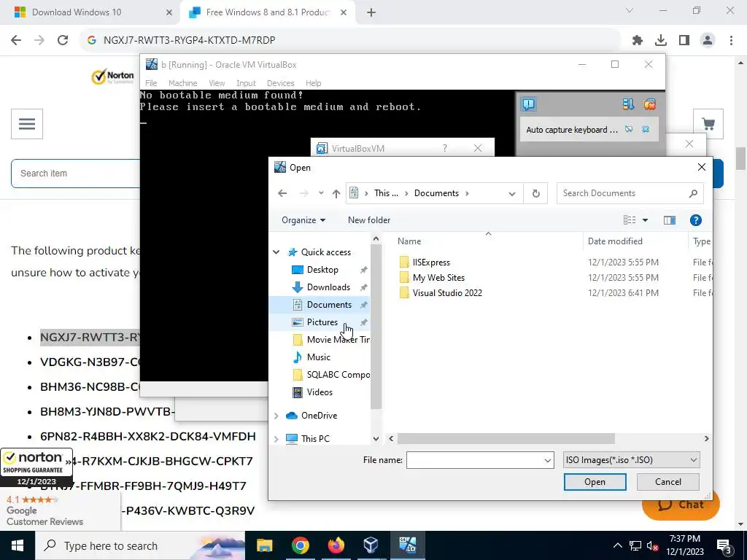Expand the This PC tree node
Image resolution: width=747 pixels, height=560 pixels.
[276, 438]
